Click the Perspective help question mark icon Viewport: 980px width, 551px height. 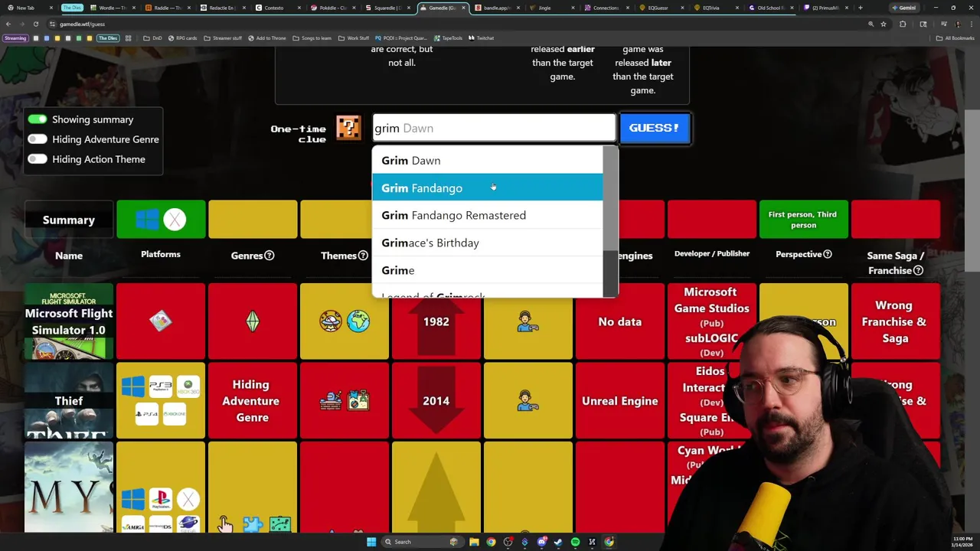click(x=827, y=254)
